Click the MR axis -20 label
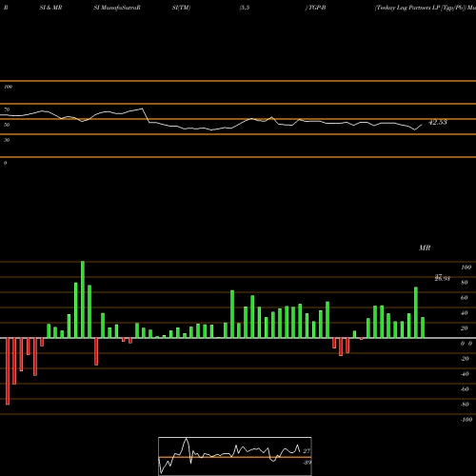Image resolution: width=476 pixels, height=476 pixels. [465, 359]
